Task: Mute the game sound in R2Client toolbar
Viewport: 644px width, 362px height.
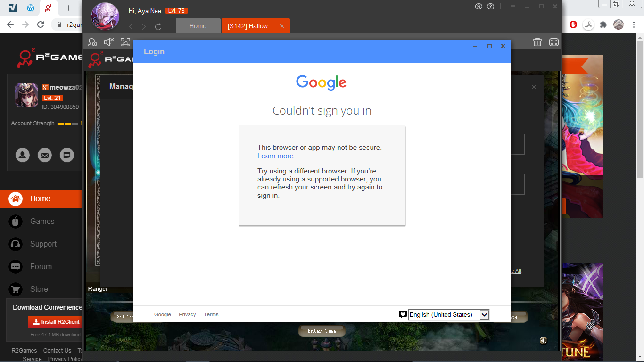Action: coord(109,42)
